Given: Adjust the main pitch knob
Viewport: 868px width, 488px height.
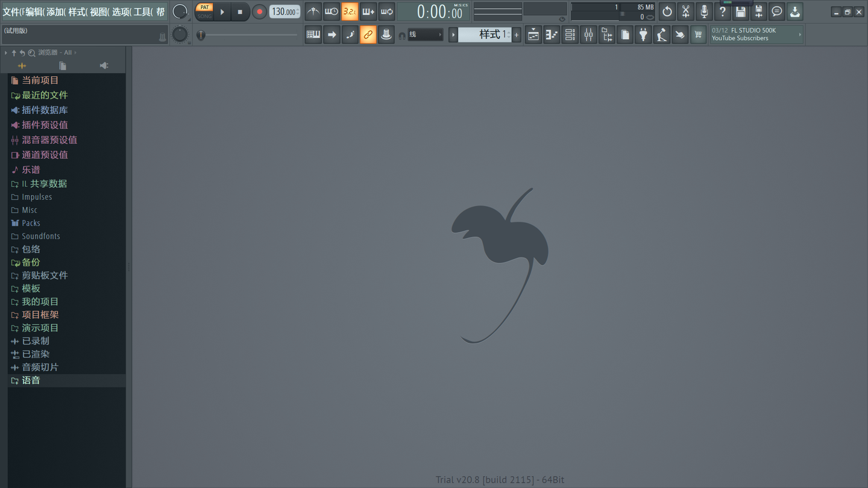Looking at the screenshot, I should pos(180,34).
